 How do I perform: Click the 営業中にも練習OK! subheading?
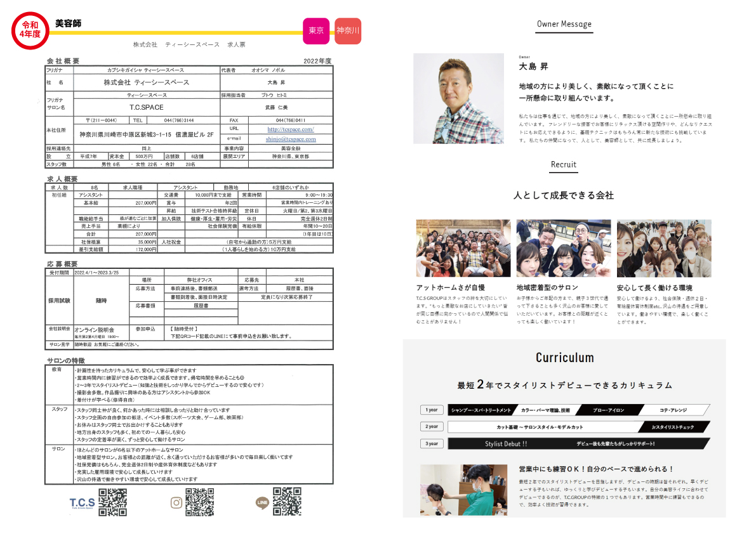click(596, 469)
